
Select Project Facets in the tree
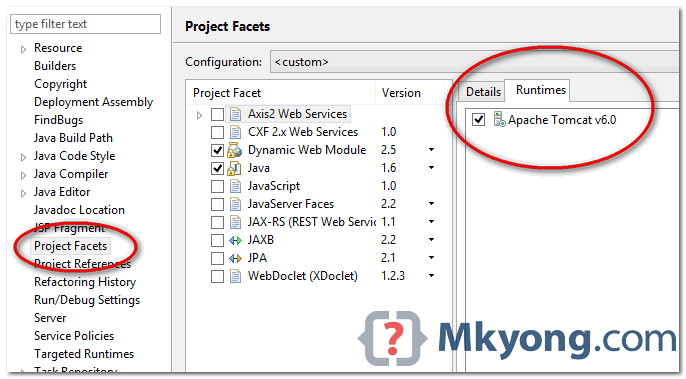point(70,246)
